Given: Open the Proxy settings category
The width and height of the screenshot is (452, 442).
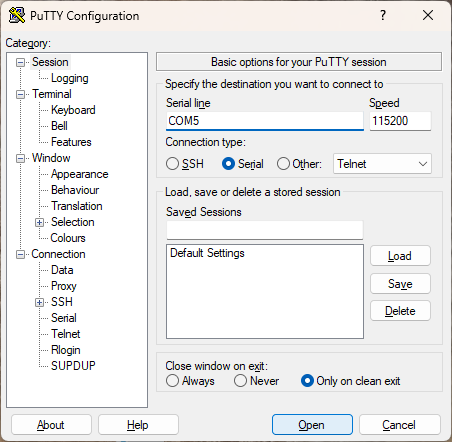Looking at the screenshot, I should pyautogui.click(x=64, y=286).
